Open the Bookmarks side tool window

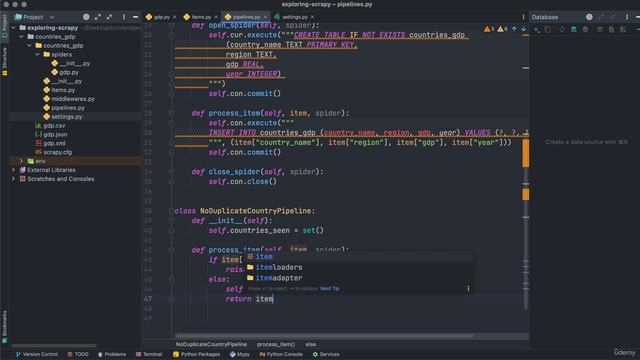(x=4, y=327)
